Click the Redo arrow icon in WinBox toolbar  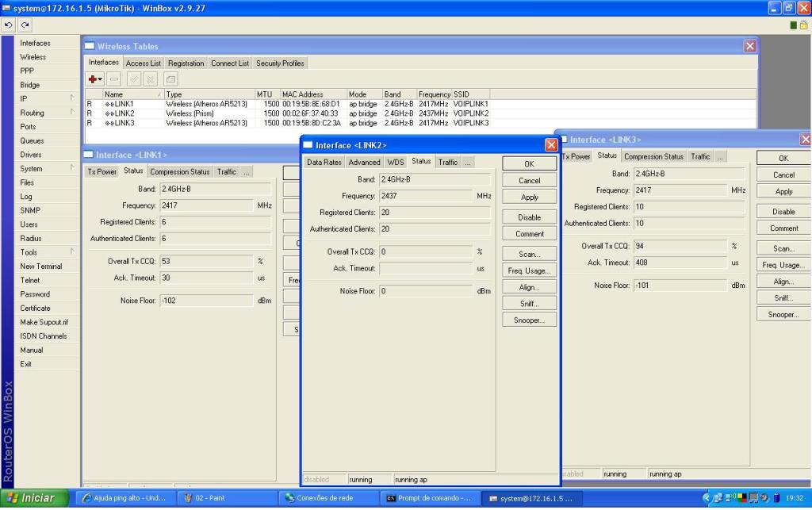25,25
